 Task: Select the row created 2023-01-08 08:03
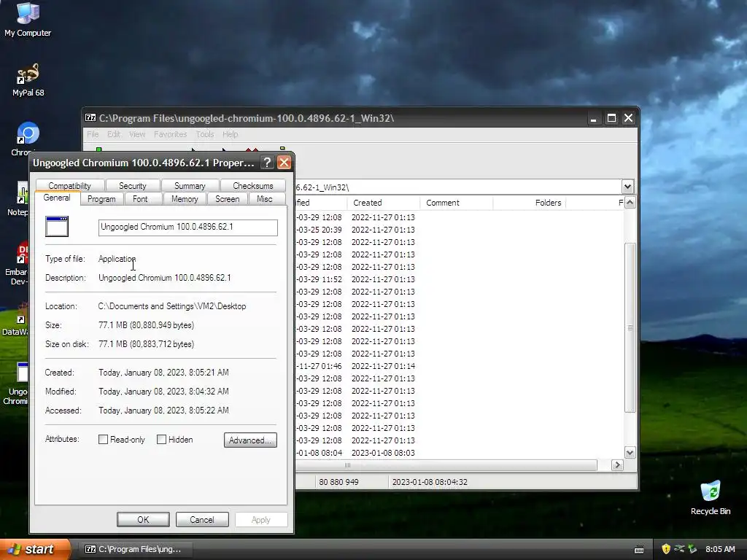pyautogui.click(x=460, y=453)
